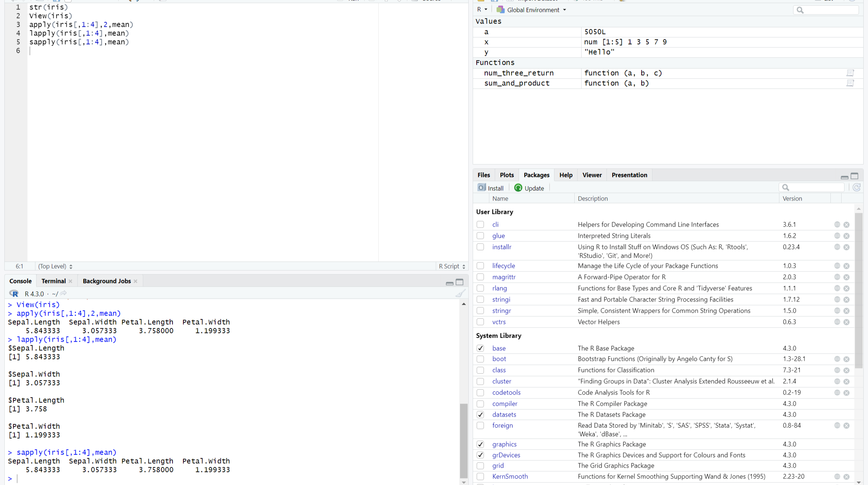Open console working directory arrow icon
This screenshot has width=868, height=485.
tap(64, 294)
